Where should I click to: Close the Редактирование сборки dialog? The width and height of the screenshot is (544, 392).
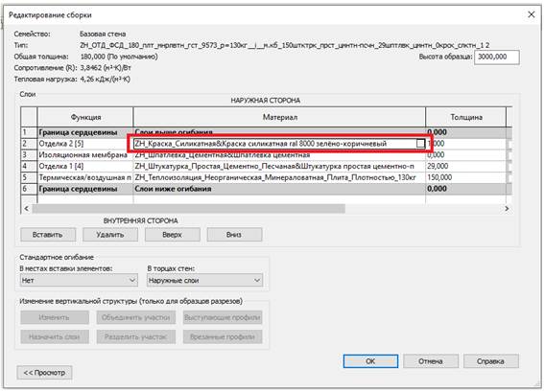coord(531,14)
